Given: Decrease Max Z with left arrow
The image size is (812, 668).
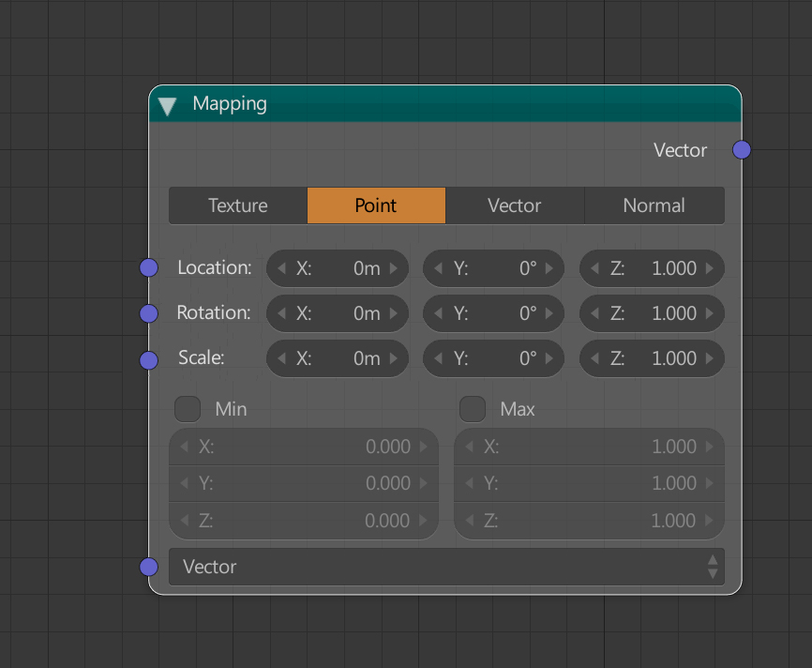Looking at the screenshot, I should click(469, 521).
